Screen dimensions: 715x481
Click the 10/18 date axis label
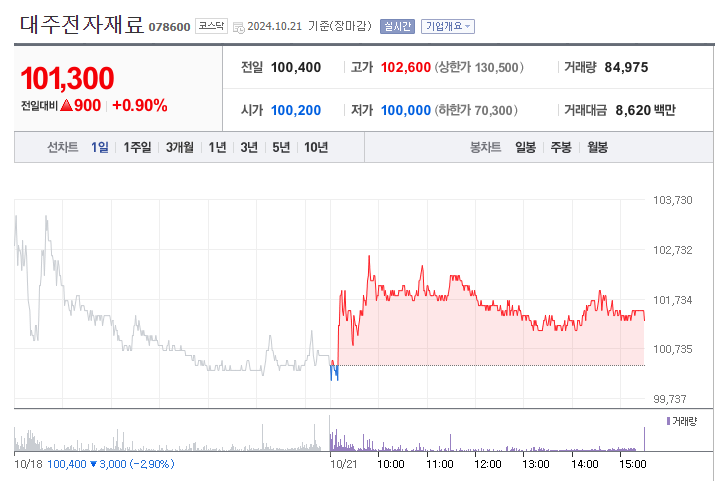pyautogui.click(x=28, y=464)
